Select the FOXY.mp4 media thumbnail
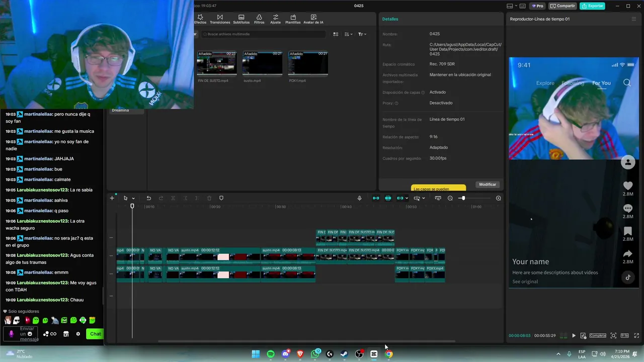 [308, 63]
